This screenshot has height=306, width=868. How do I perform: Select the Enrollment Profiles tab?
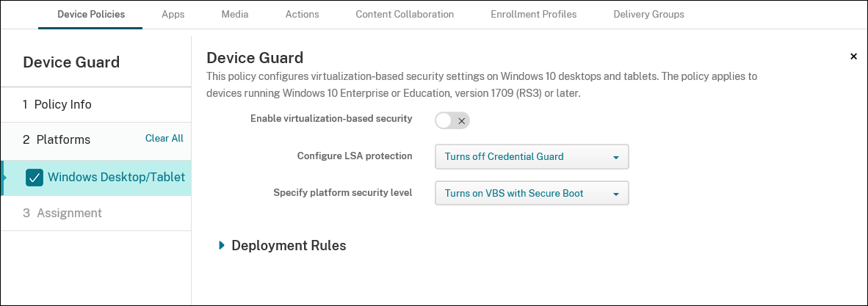point(533,15)
